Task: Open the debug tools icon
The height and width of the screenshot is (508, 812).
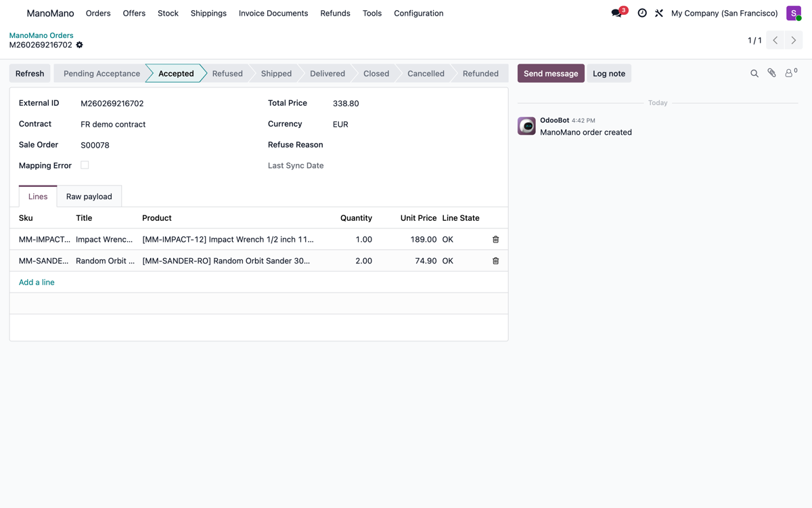Action: (659, 13)
